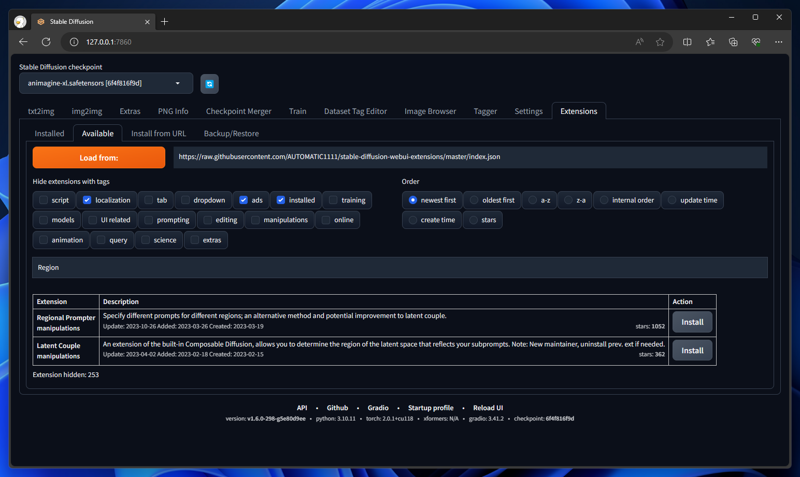This screenshot has height=477, width=800.
Task: Open the Dataset Tag Editor tab
Action: (355, 111)
